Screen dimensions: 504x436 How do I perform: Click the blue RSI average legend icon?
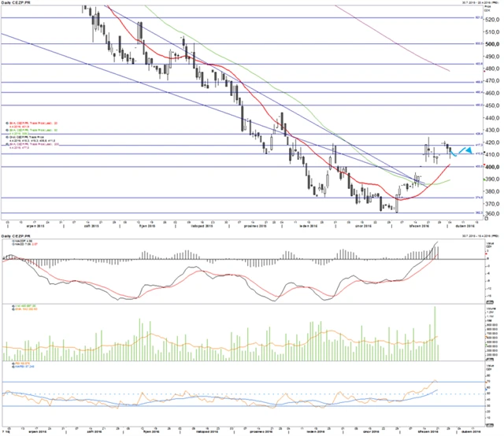[13, 367]
